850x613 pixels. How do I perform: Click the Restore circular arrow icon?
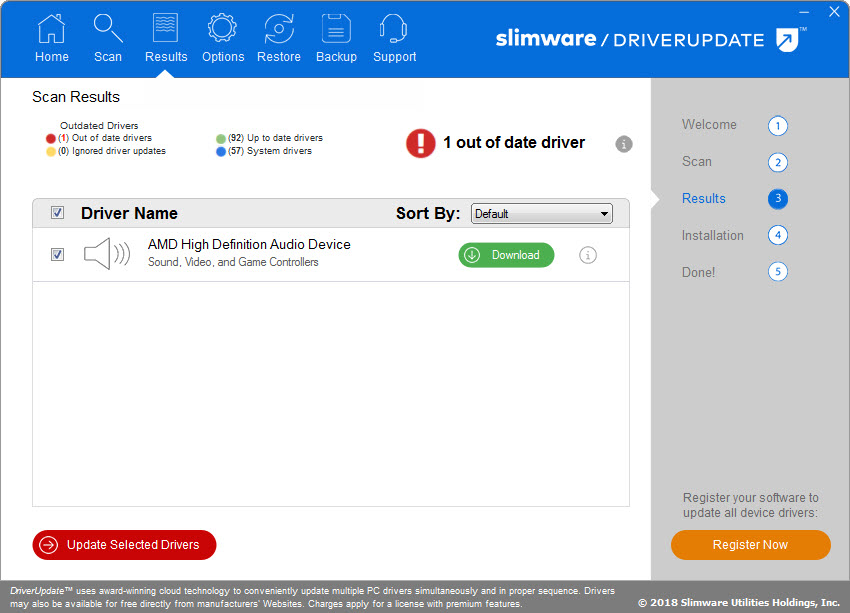(x=279, y=28)
